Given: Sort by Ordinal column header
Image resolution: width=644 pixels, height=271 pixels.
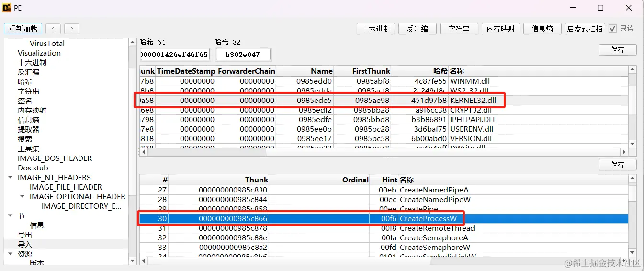Looking at the screenshot, I should 319,180.
